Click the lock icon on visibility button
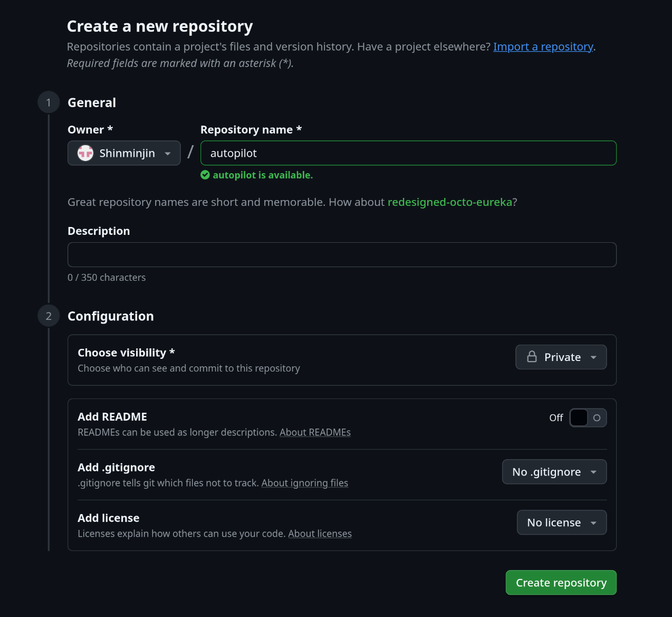Image resolution: width=672 pixels, height=617 pixels. click(x=532, y=357)
